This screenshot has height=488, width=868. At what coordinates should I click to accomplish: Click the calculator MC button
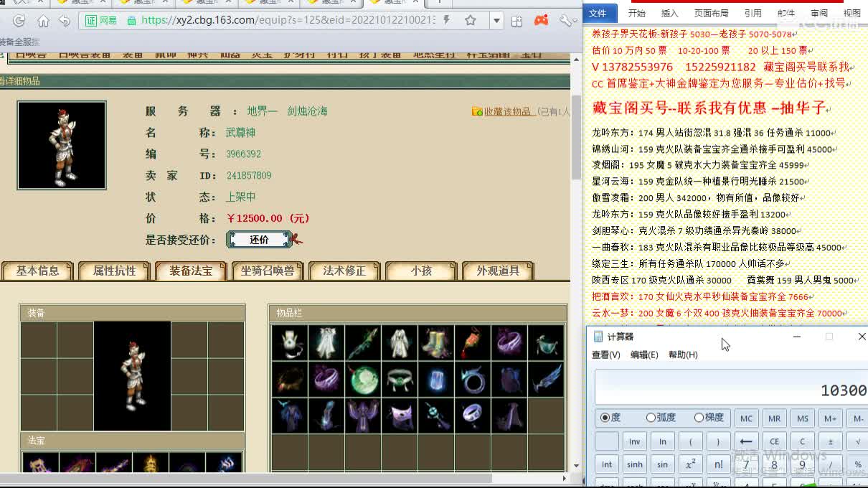tap(746, 418)
